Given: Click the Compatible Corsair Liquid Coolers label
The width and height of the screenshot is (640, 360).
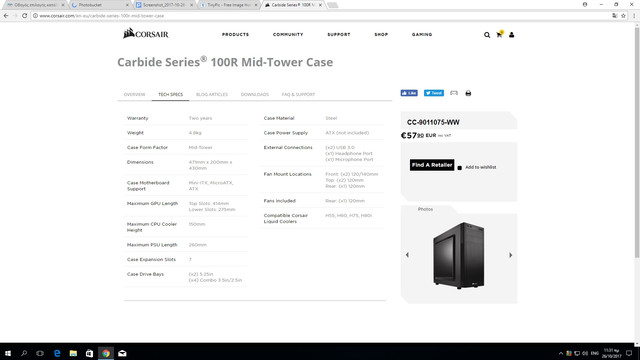Looking at the screenshot, I should 286,218.
